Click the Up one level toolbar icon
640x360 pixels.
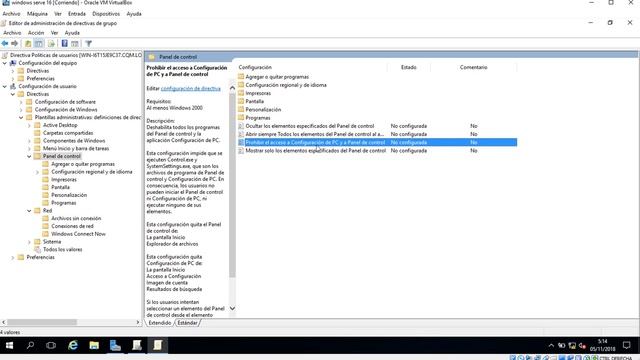click(x=28, y=43)
